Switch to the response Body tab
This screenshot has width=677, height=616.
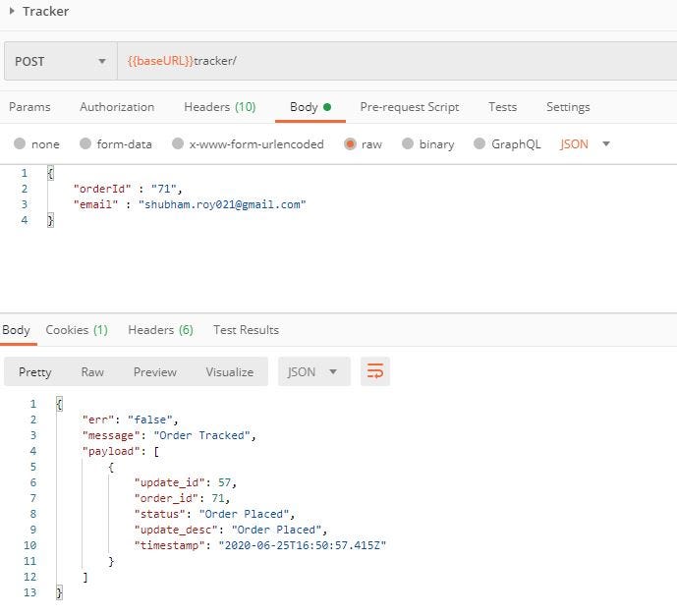(16, 330)
